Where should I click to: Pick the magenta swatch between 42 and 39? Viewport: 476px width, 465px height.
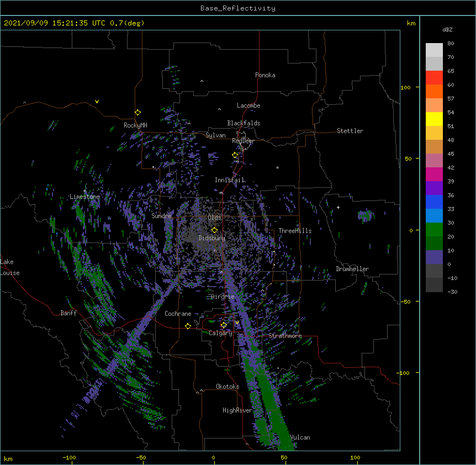pos(434,174)
